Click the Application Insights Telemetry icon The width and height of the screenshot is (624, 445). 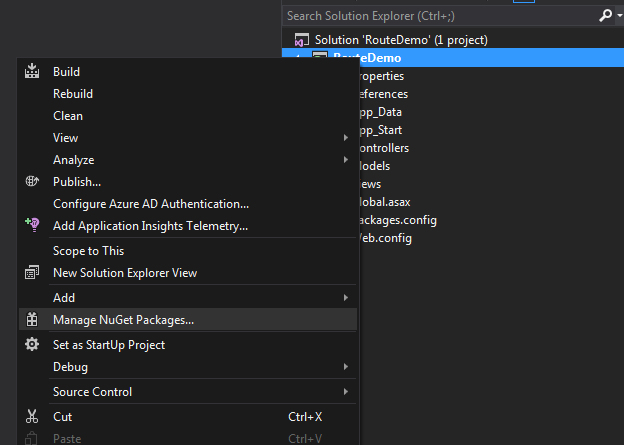[x=32, y=226]
